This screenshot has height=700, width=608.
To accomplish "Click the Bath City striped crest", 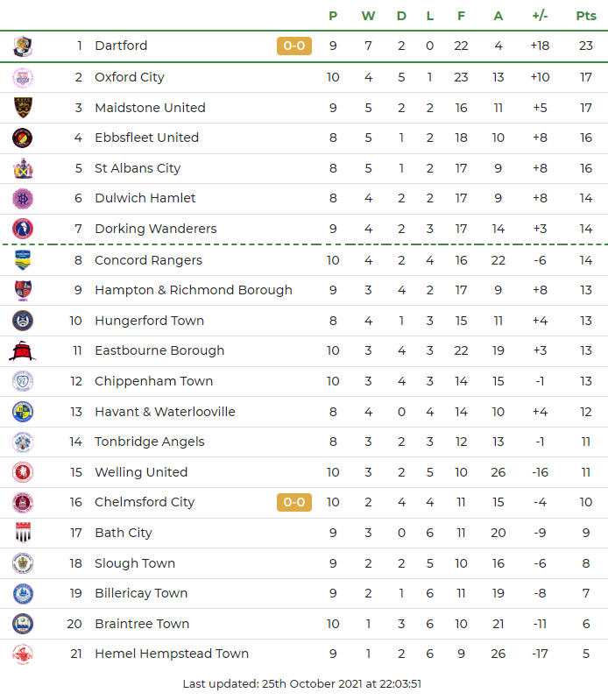I will (23, 533).
